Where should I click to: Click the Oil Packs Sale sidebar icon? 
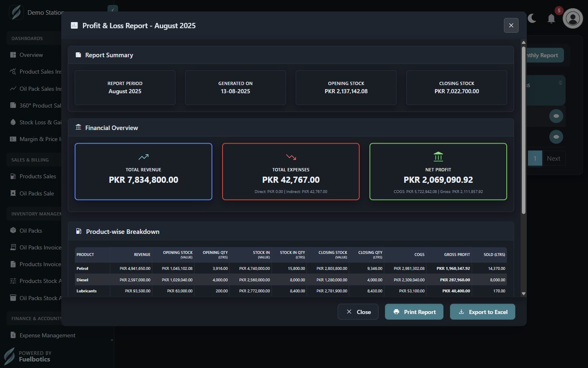coord(13,193)
